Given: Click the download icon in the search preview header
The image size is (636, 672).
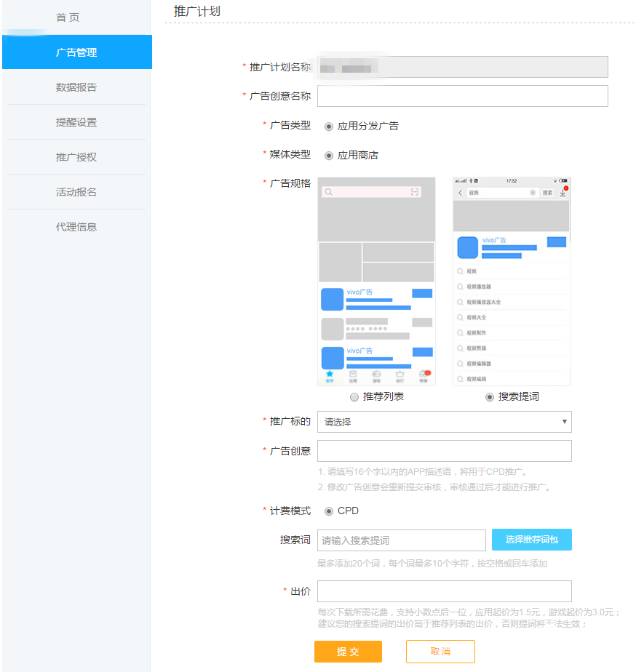Looking at the screenshot, I should [x=563, y=193].
